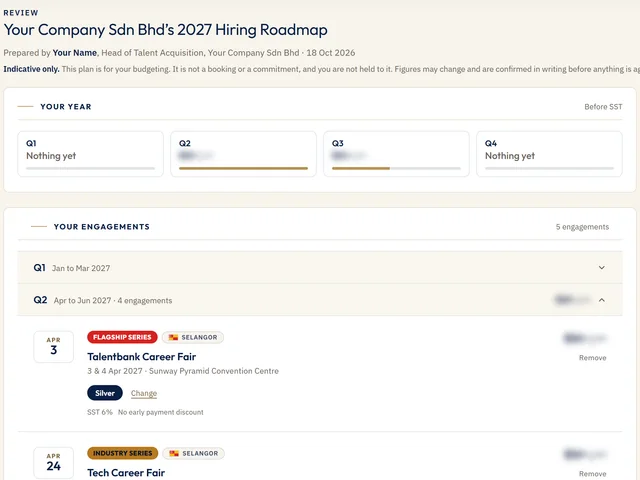Click the Indicative only disclaimer label
640x480 pixels.
click(31, 69)
